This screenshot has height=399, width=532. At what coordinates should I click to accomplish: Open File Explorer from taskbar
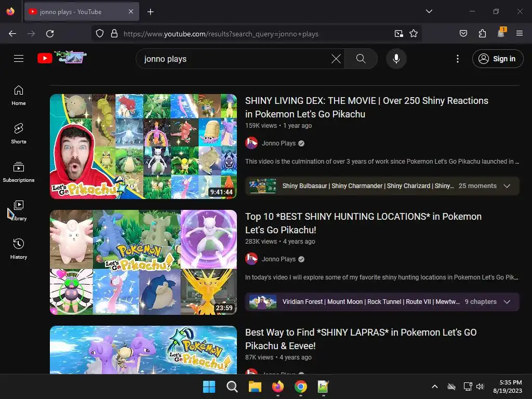[255, 387]
